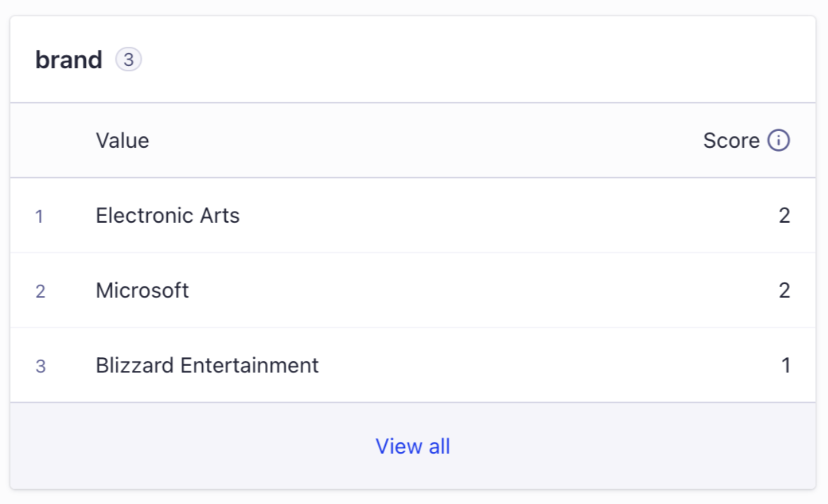828x504 pixels.
Task: Click the rank number 2 indicator
Action: coord(41,290)
